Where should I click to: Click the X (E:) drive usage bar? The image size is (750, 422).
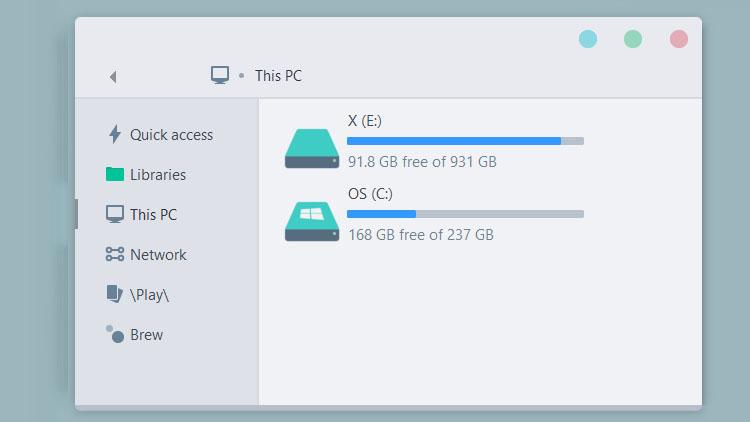465,141
